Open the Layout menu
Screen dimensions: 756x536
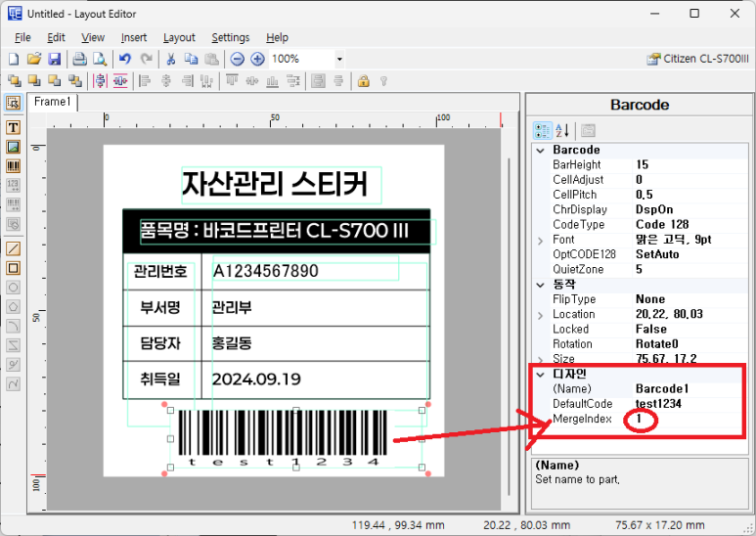[x=179, y=37]
